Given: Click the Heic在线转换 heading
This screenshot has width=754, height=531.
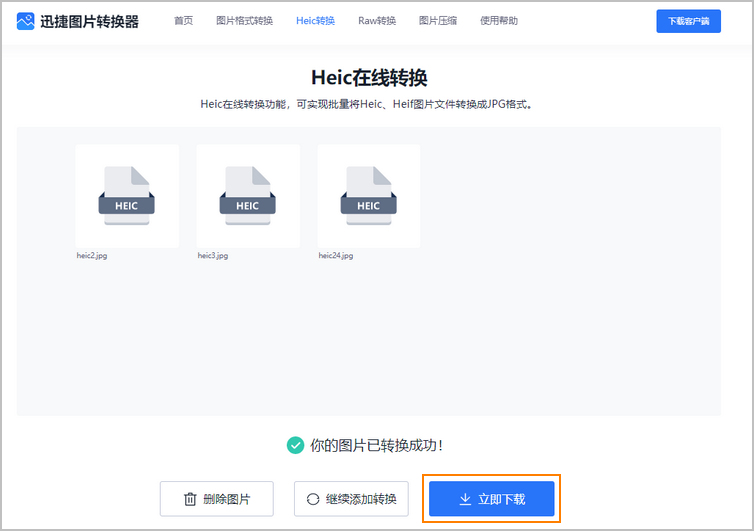Looking at the screenshot, I should pyautogui.click(x=369, y=77).
